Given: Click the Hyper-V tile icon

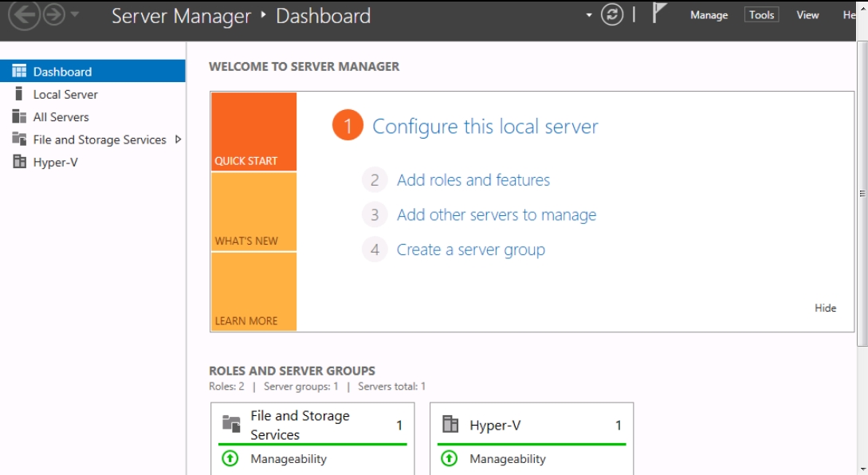Looking at the screenshot, I should coord(450,424).
